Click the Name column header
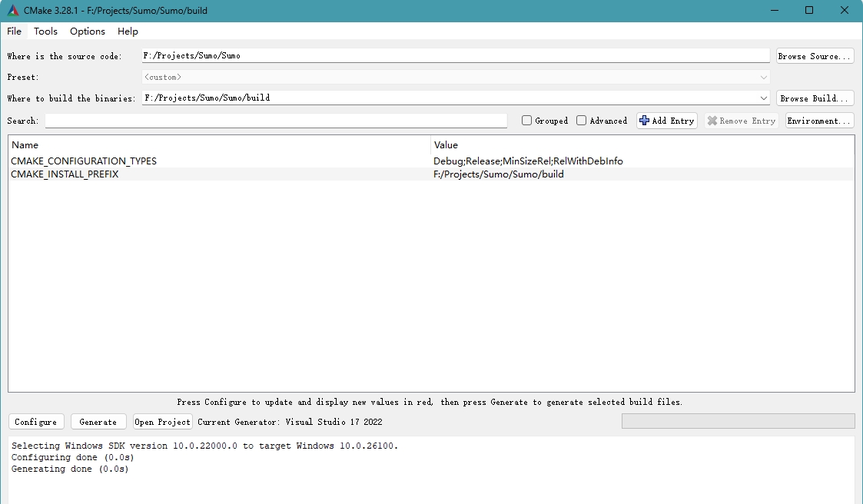 [x=220, y=145]
